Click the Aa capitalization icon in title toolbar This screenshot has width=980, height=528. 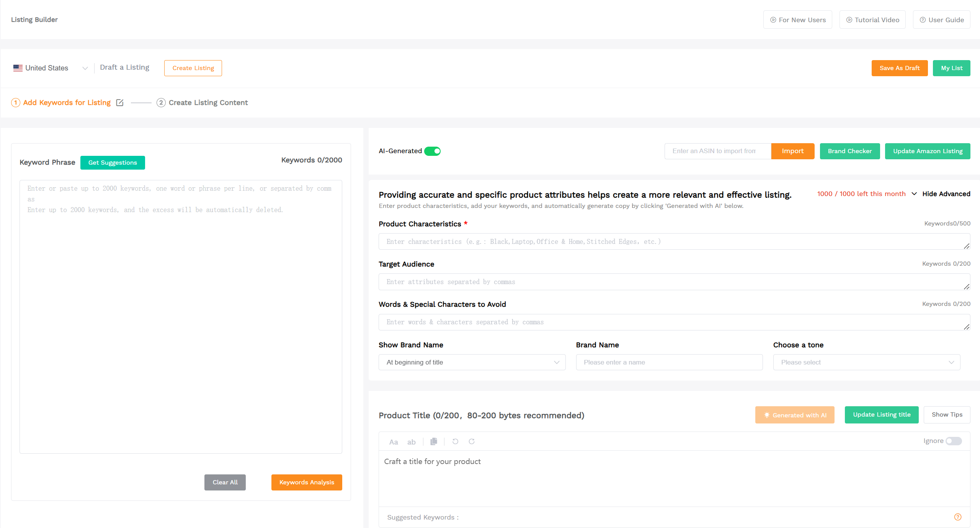tap(393, 441)
